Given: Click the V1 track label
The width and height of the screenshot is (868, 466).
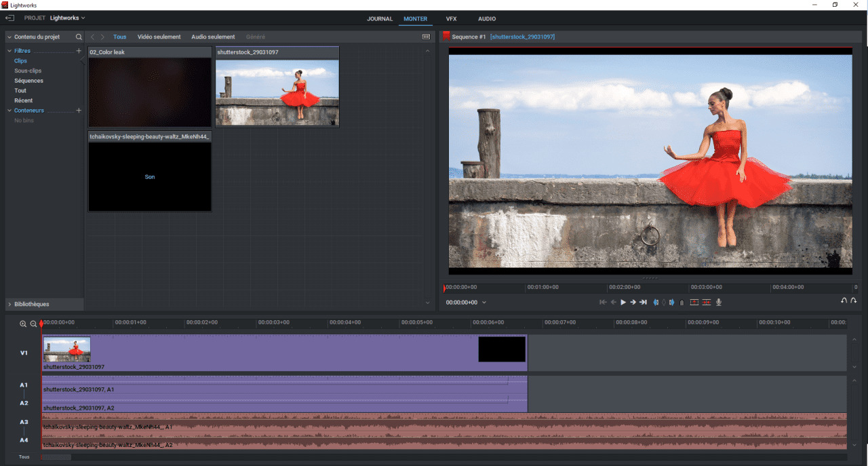Looking at the screenshot, I should coord(24,353).
